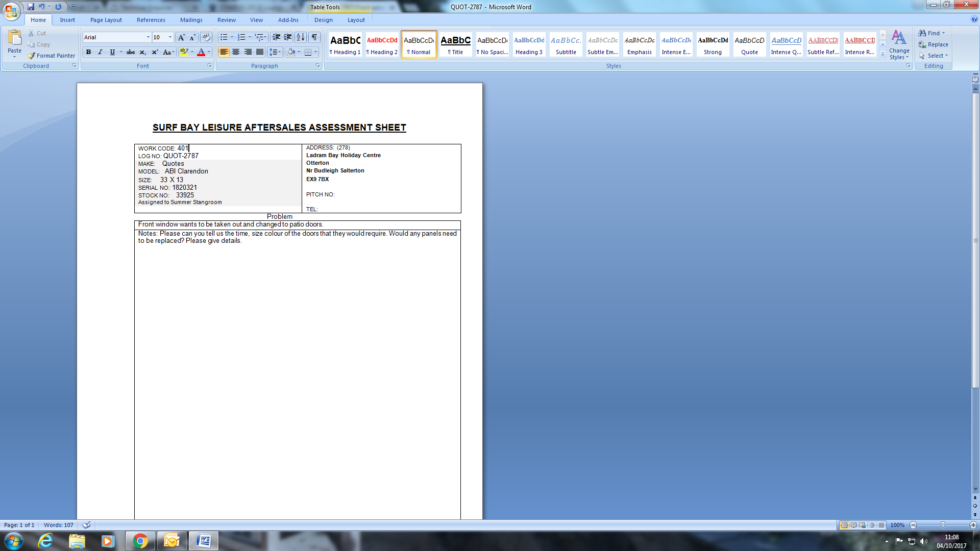Click the Sort A-Z icon
The image size is (980, 551).
point(300,37)
